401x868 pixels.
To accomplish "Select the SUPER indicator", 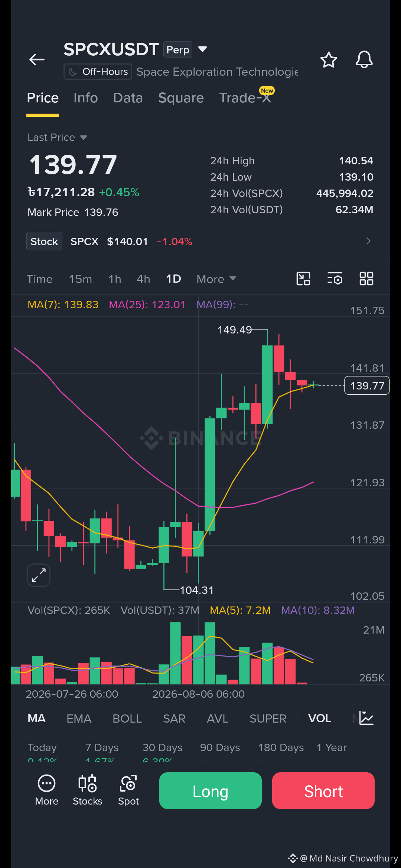I will click(268, 719).
